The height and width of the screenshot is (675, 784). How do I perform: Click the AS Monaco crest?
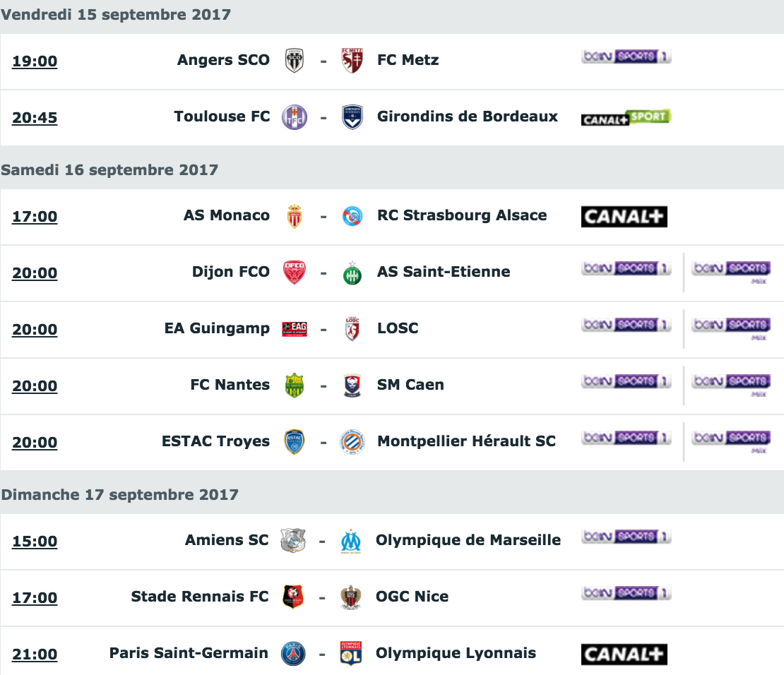tap(295, 216)
